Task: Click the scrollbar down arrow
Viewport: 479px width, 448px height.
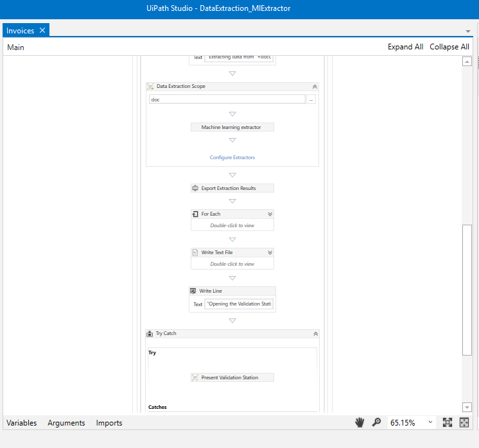Action: point(467,408)
